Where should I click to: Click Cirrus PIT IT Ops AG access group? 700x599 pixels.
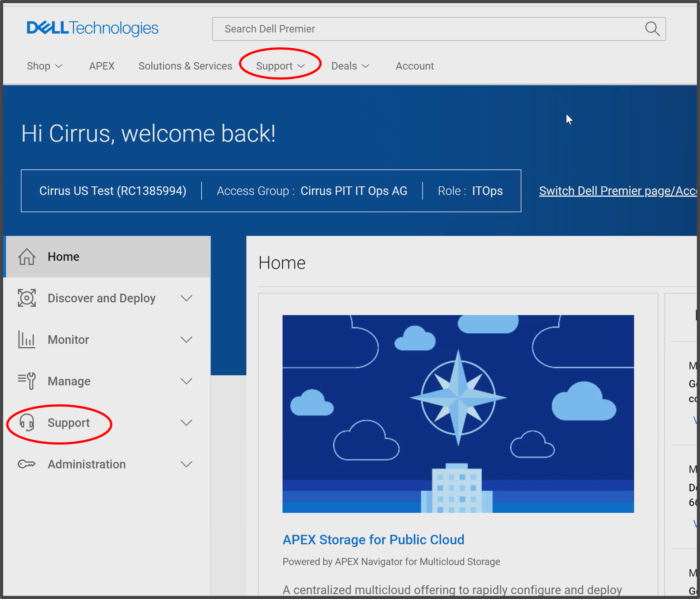tap(354, 191)
